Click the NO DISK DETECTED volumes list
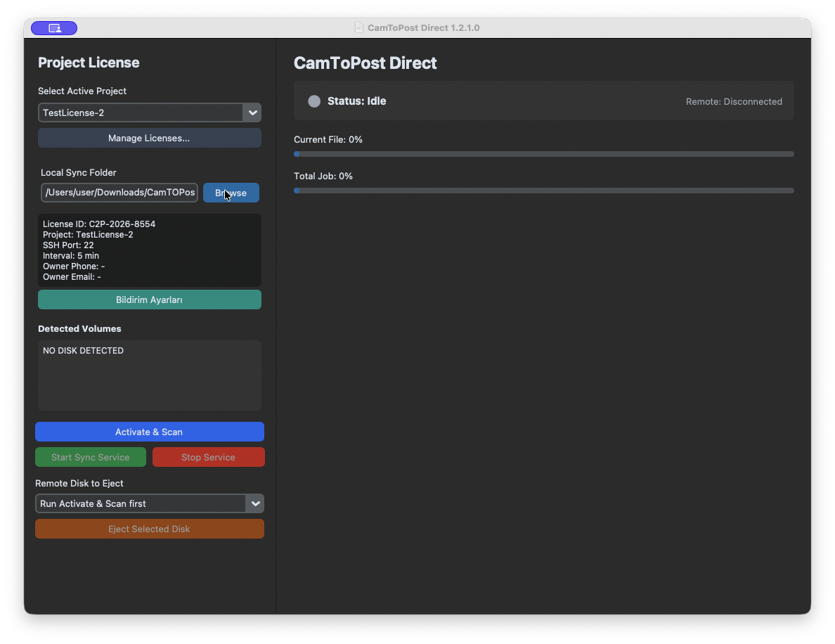This screenshot has height=644, width=835. 150,375
